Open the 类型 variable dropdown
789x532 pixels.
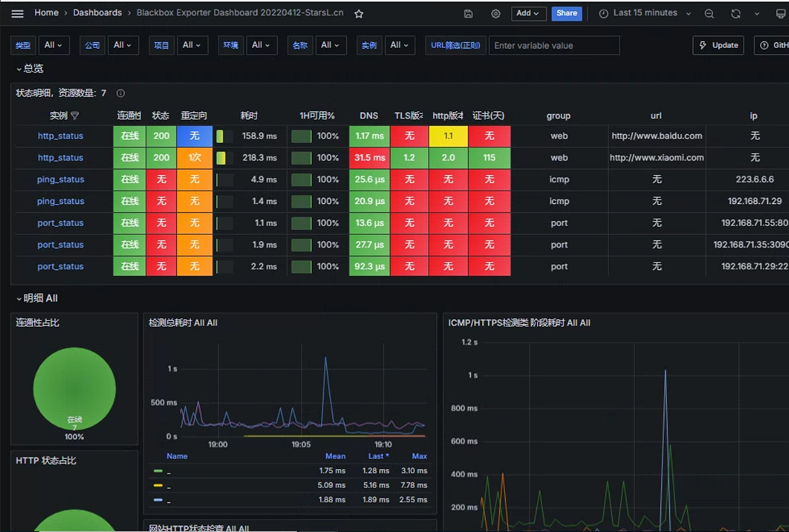[54, 45]
